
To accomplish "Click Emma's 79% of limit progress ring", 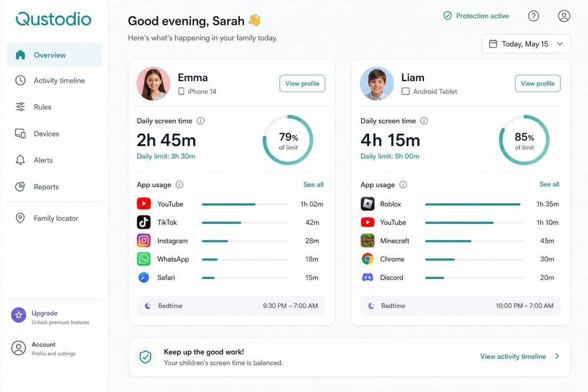I will [x=288, y=140].
